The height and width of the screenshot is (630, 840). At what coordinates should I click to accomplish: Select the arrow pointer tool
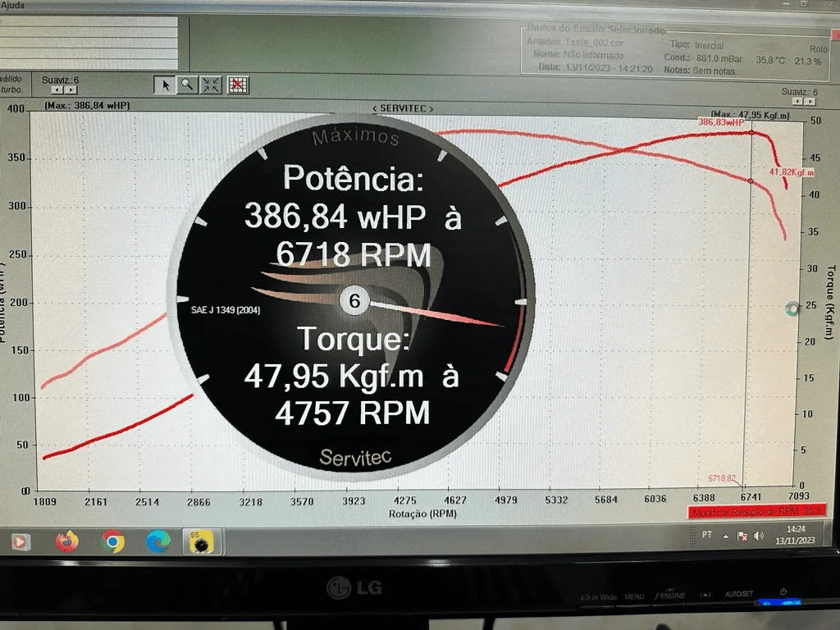[164, 84]
